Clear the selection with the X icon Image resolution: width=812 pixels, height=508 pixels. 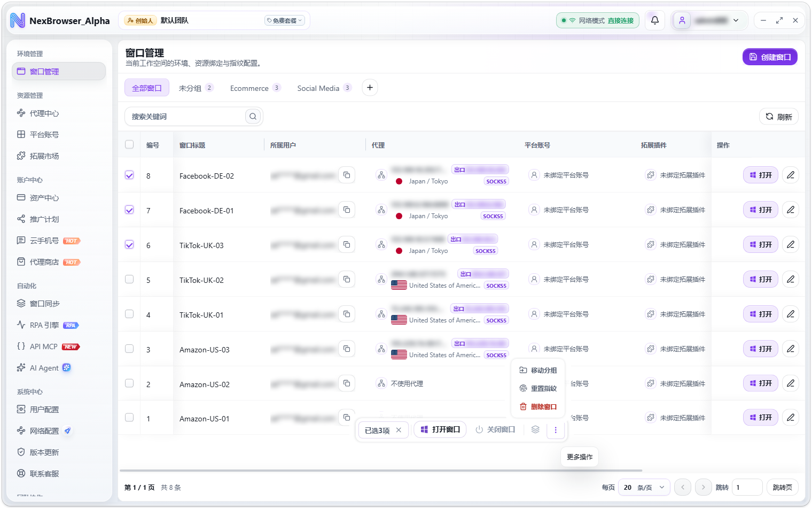pos(399,430)
